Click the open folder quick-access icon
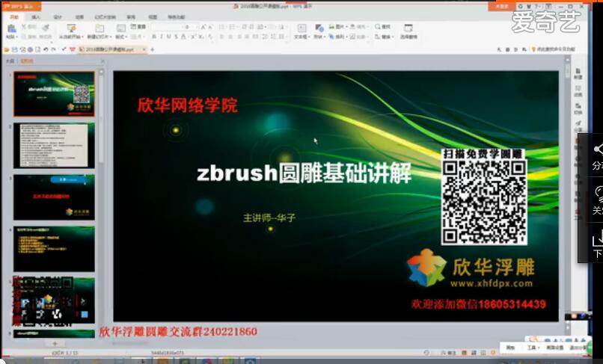This screenshot has width=603, height=364. [x=7, y=49]
